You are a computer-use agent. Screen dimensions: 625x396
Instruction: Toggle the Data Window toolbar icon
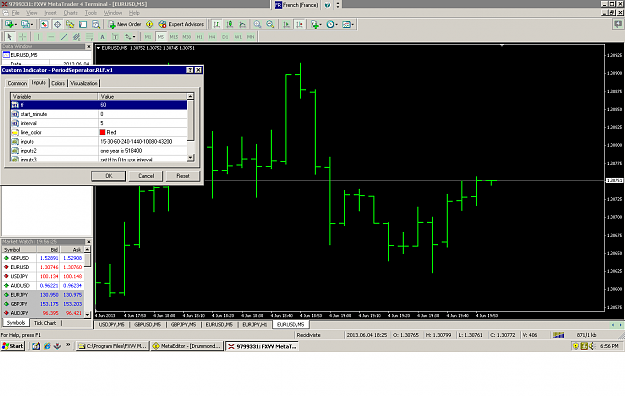pyautogui.click(x=57, y=24)
